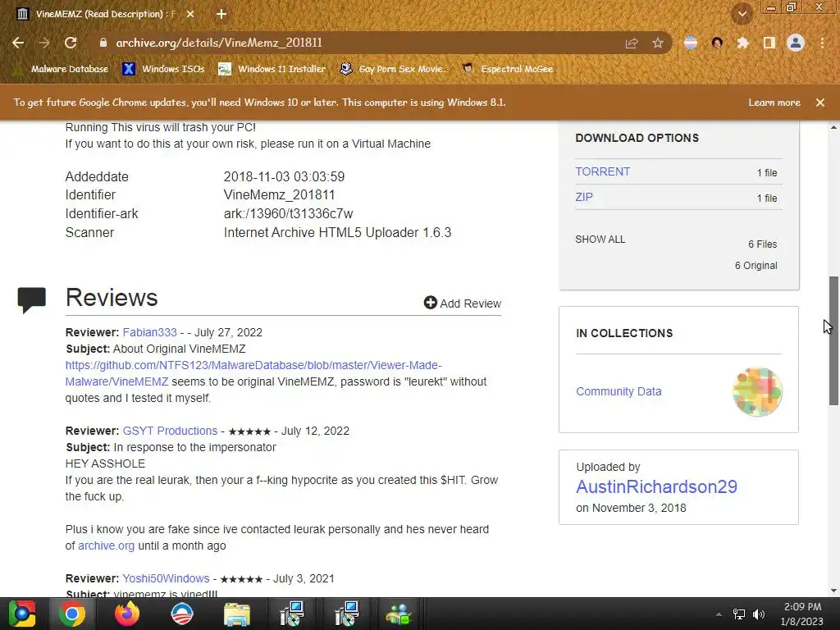
Task: Open the Malware Database bookmark
Action: coord(61,69)
